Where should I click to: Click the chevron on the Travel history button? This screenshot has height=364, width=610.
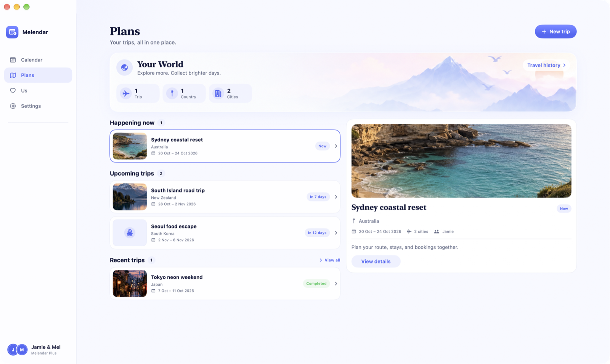[565, 65]
